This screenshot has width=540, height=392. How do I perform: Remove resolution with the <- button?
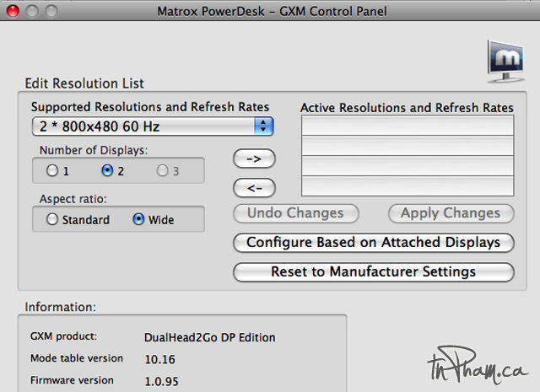pos(254,188)
